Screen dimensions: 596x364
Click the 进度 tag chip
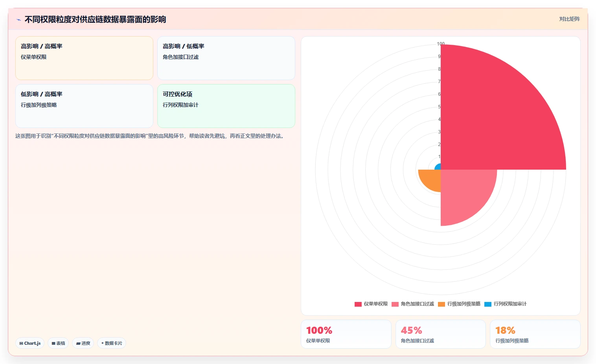[83, 343]
